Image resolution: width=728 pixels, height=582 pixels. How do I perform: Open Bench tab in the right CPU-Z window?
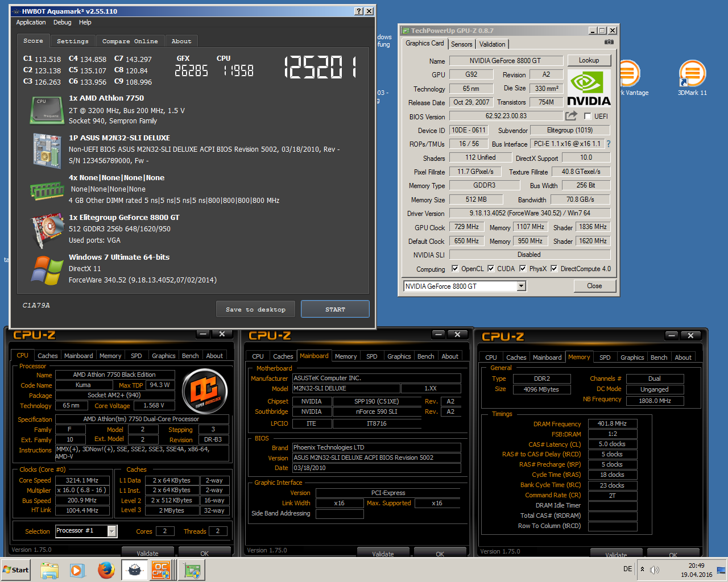[659, 357]
